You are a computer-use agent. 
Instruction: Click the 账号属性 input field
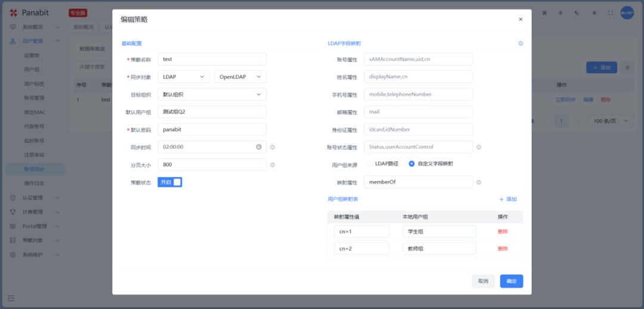tap(418, 59)
